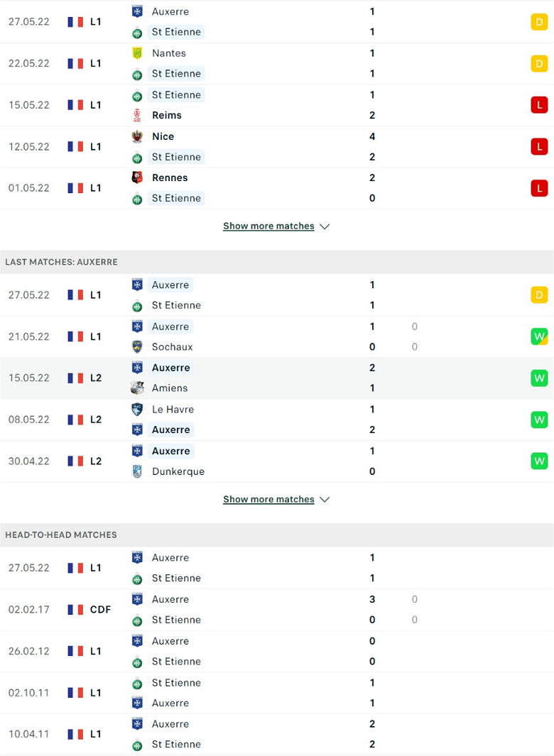This screenshot has width=554, height=756.
Task: Click the Nantes club crest icon
Action: pos(137,53)
